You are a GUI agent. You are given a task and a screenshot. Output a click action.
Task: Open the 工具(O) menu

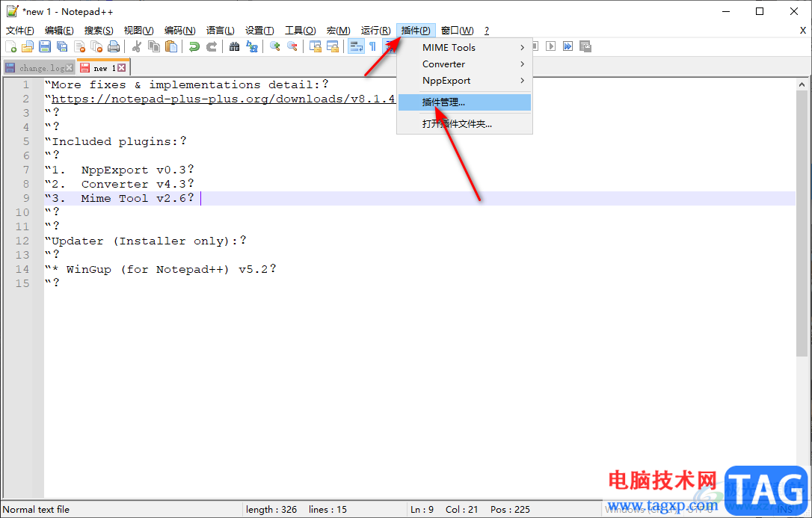[301, 31]
